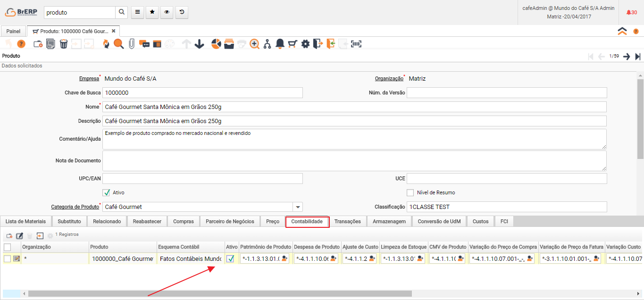Click the star favorites button
This screenshot has width=644, height=300.
coord(151,12)
